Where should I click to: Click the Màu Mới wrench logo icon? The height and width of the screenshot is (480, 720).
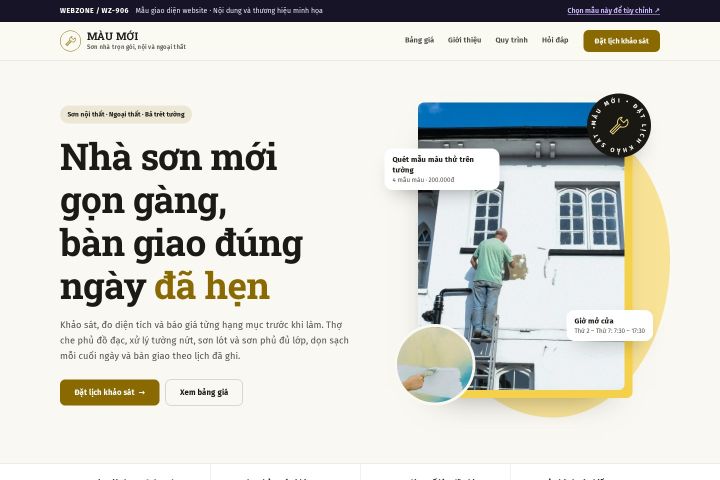pyautogui.click(x=70, y=41)
